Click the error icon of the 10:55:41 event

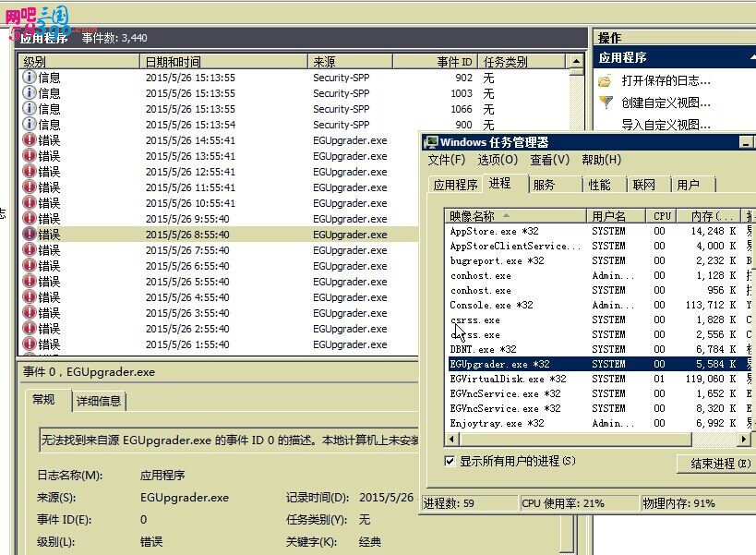[x=30, y=202]
